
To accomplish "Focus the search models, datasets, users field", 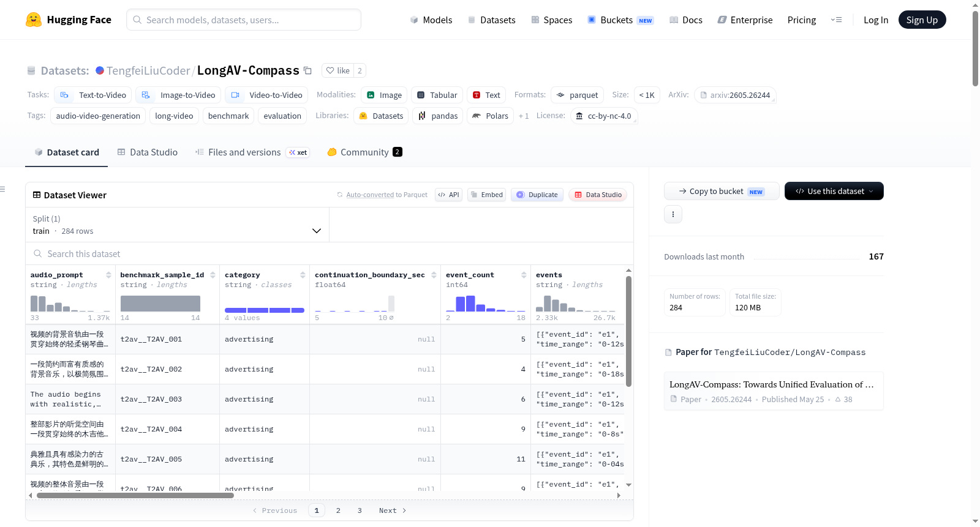I will coord(244,20).
